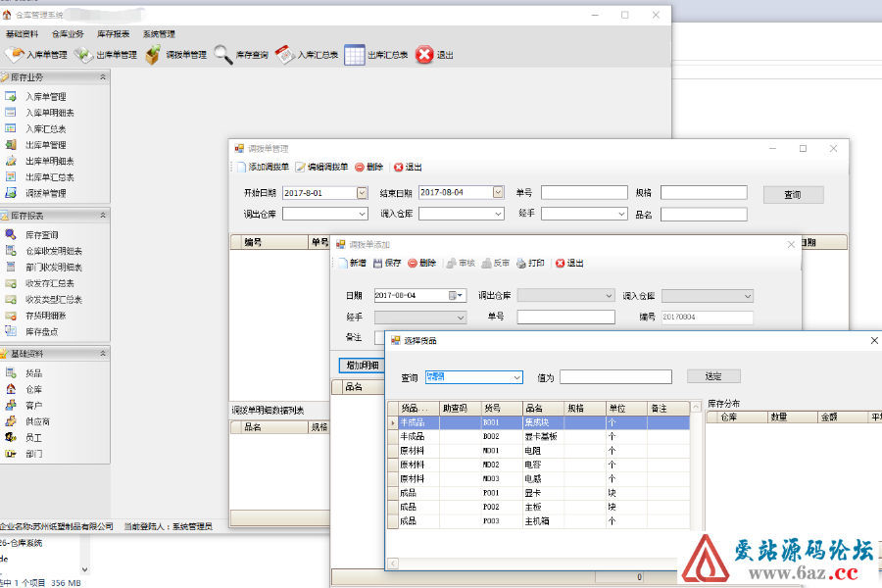Sort by the 货号 column header
Viewport: 882px width, 588px height.
pyautogui.click(x=502, y=409)
